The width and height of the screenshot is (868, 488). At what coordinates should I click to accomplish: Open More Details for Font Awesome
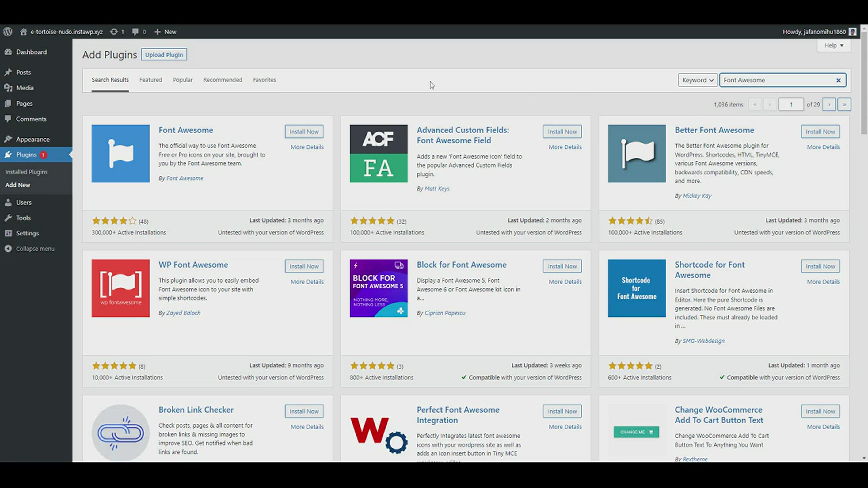[x=307, y=147]
